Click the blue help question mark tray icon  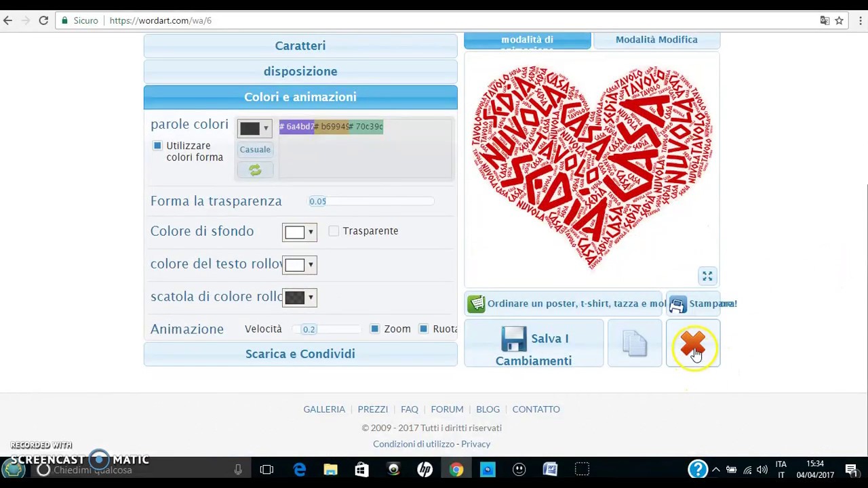point(698,469)
